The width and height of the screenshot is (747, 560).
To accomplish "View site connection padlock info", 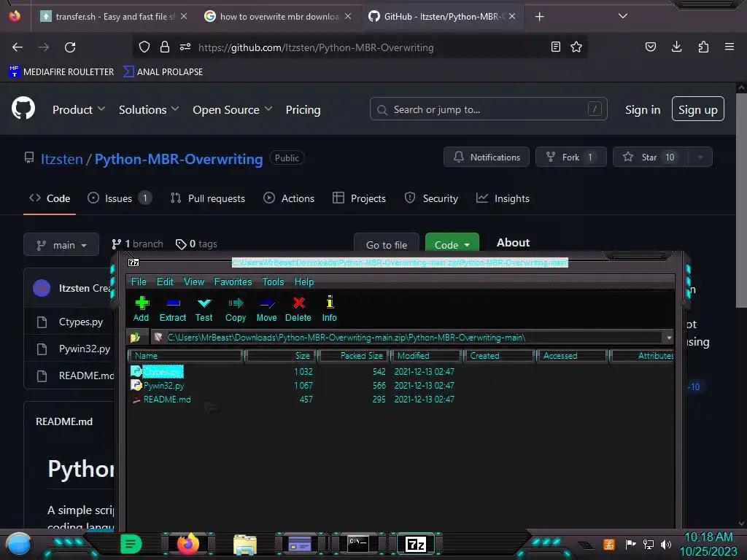I will tap(165, 47).
